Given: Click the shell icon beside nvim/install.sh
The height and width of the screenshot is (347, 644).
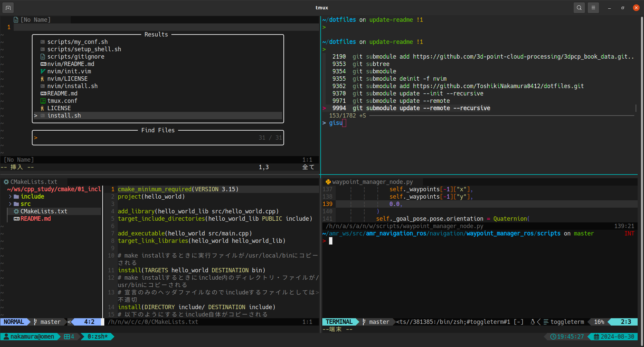Looking at the screenshot, I should (x=43, y=86).
